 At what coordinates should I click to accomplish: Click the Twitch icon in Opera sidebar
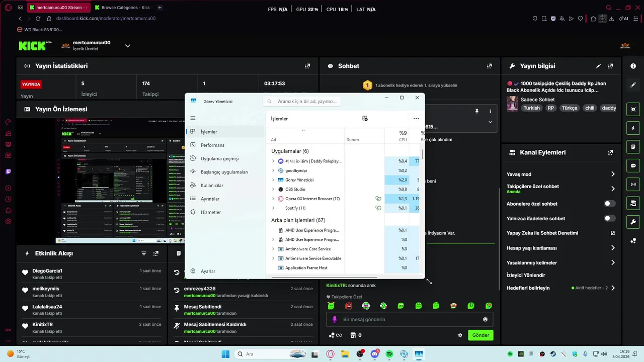tap(8, 171)
